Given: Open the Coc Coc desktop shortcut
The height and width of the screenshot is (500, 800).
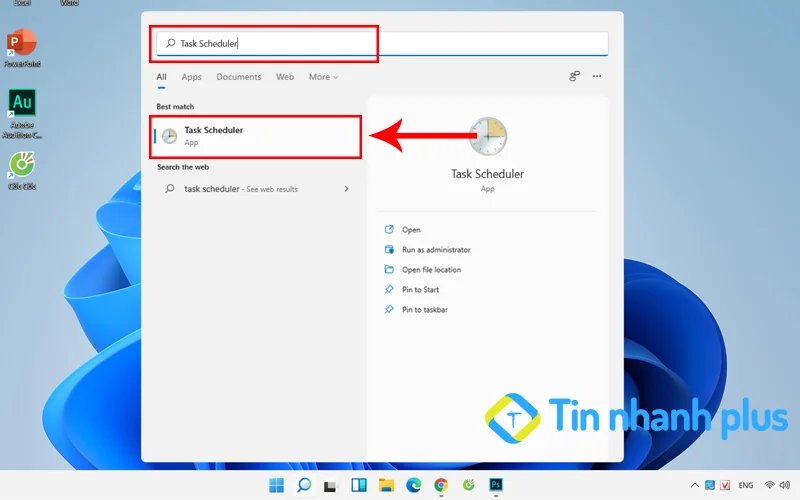Looking at the screenshot, I should 22,171.
